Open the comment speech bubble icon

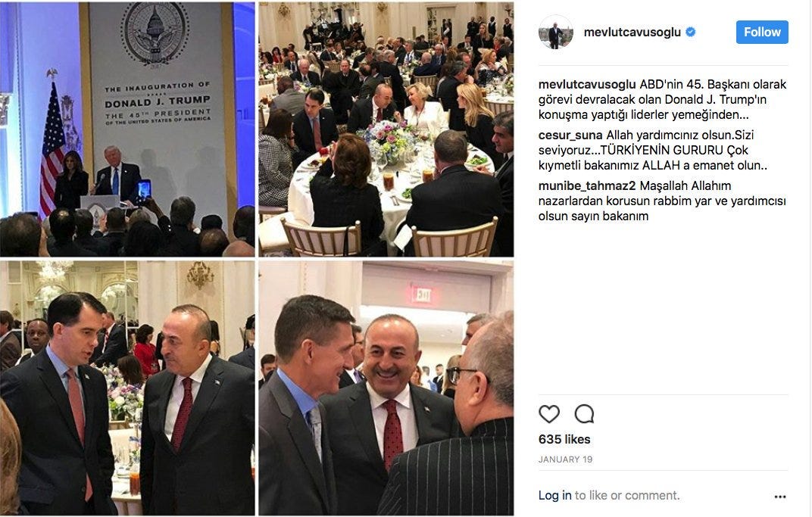tap(584, 414)
